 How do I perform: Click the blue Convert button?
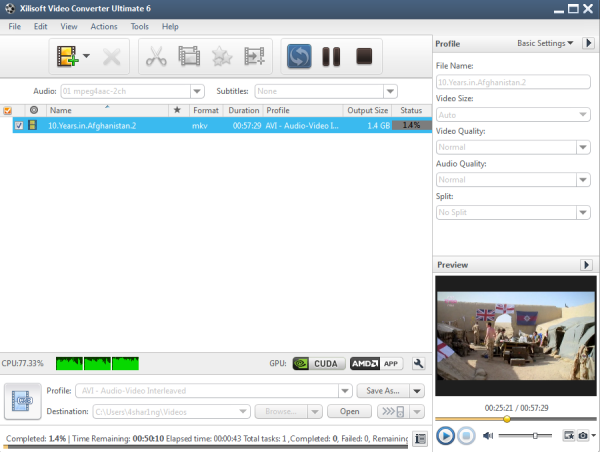point(299,56)
